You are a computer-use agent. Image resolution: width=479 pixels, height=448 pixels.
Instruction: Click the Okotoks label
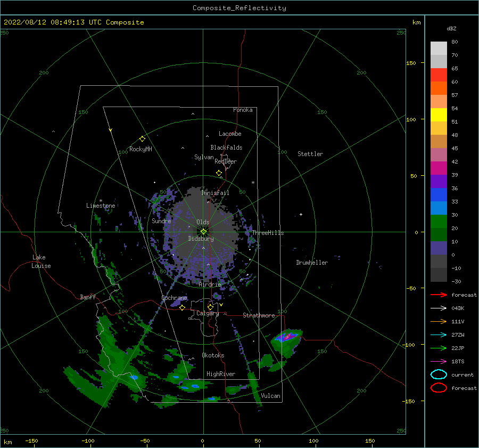(x=213, y=355)
